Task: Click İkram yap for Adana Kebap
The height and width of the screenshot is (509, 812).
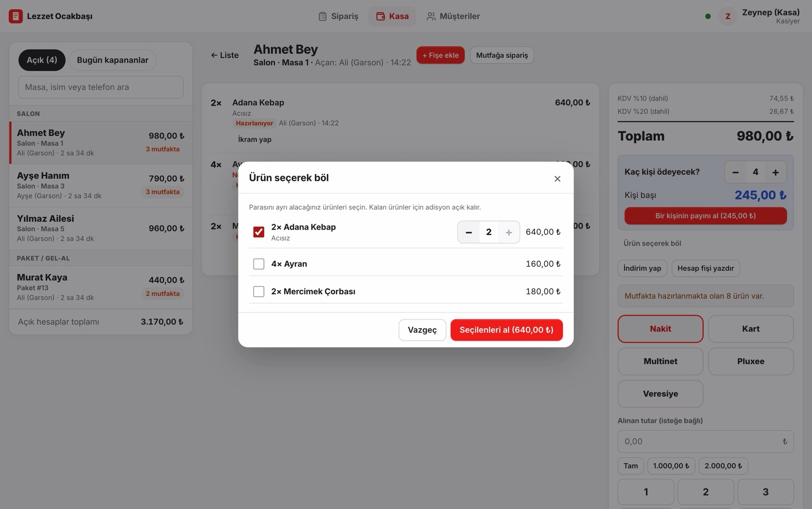Action: tap(254, 139)
